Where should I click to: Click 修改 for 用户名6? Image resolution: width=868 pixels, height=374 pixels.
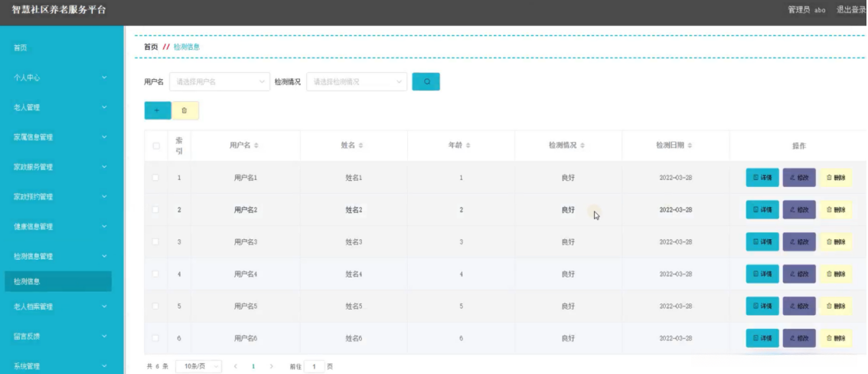799,338
